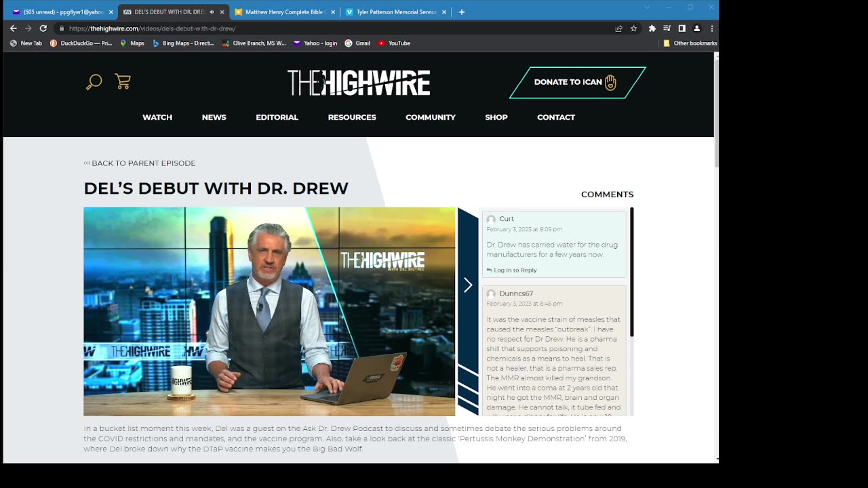The image size is (868, 488).
Task: Open the Maps bookmark
Action: click(132, 43)
